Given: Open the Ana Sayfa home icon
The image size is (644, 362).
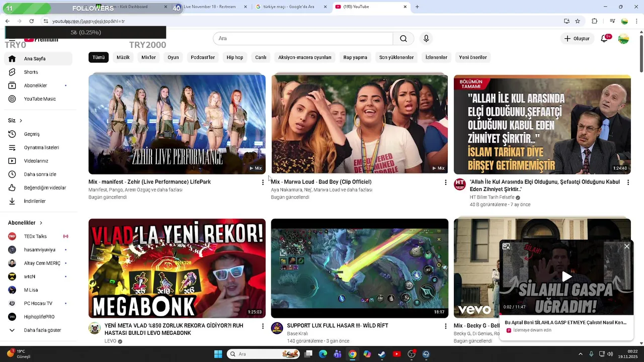Looking at the screenshot, I should [12, 59].
